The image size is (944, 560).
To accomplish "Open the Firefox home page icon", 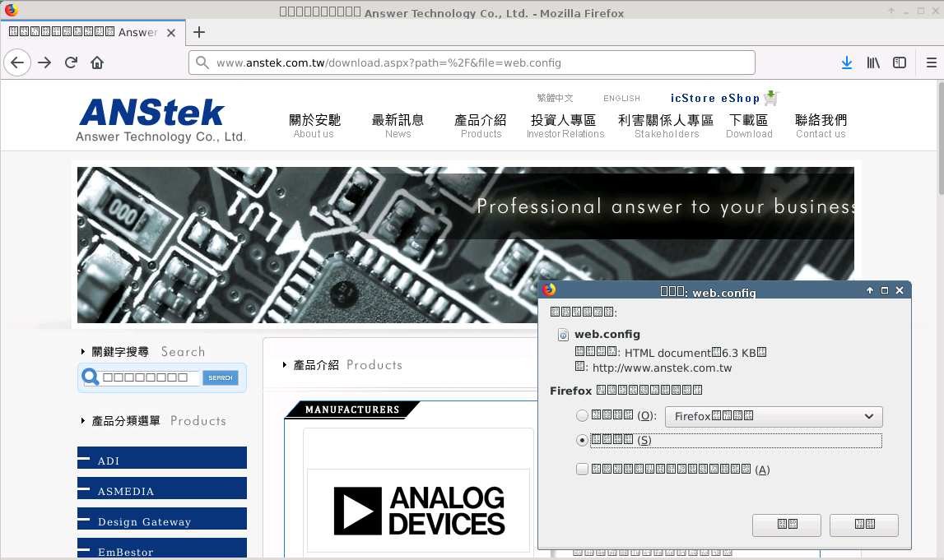I will point(97,62).
